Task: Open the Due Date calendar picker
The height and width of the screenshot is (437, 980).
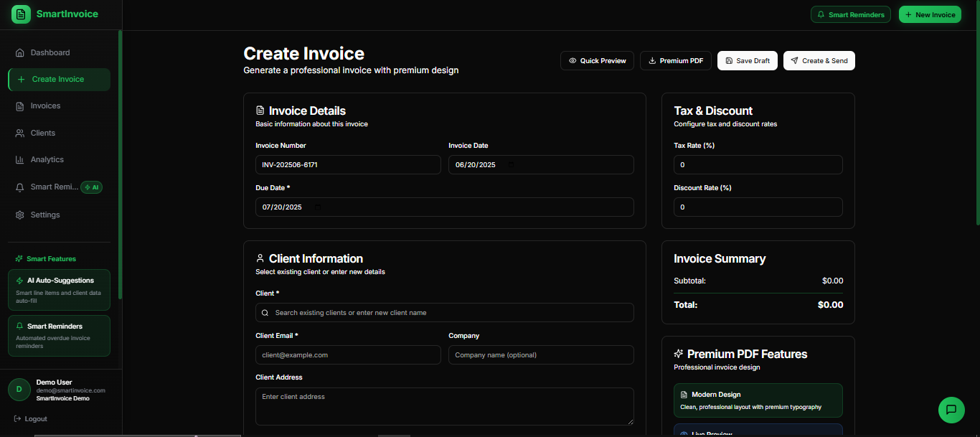Action: [318, 207]
